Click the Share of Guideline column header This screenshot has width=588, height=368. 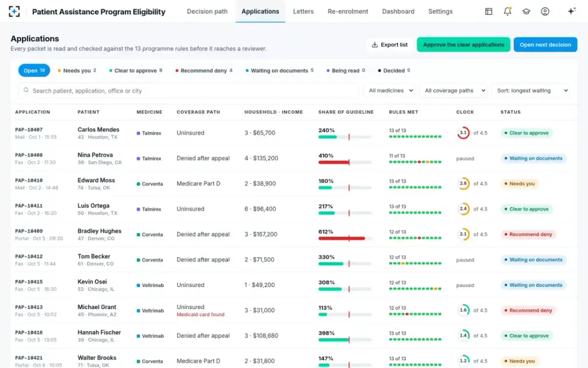[346, 112]
